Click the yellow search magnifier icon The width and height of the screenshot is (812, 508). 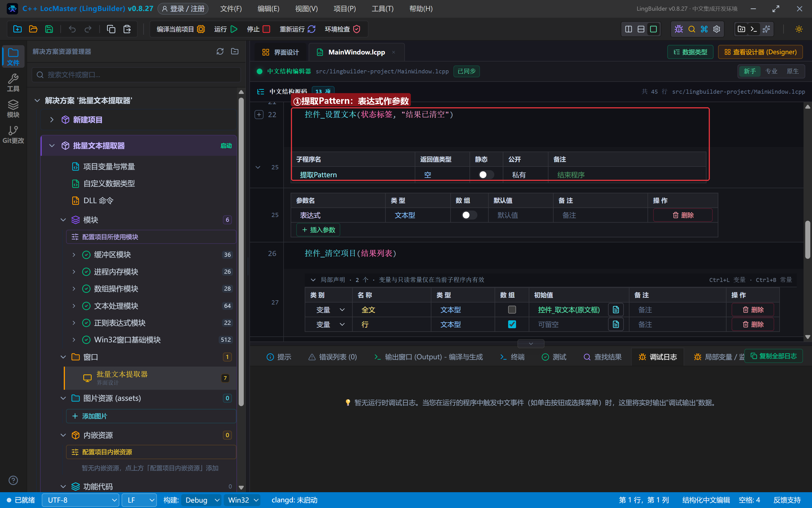(692, 29)
